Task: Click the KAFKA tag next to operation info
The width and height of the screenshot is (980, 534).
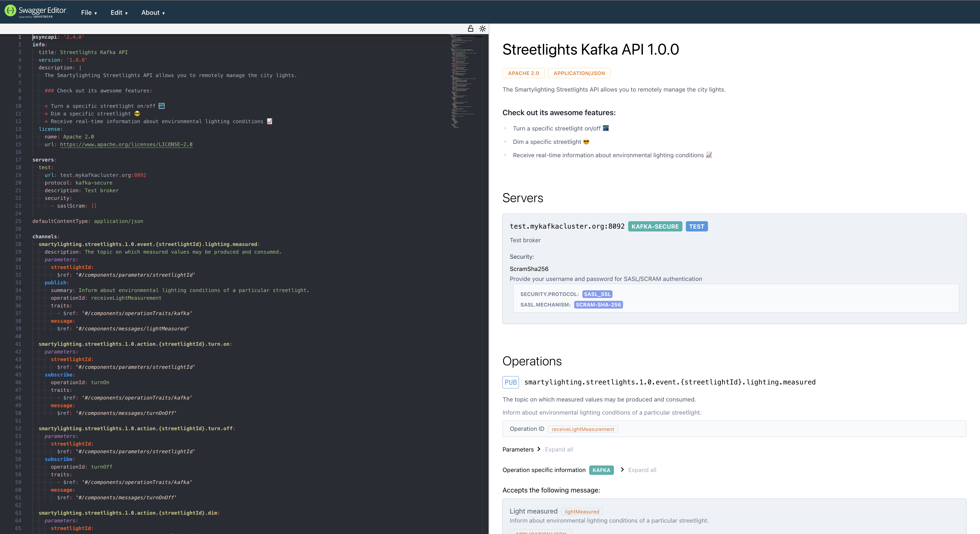Action: point(601,470)
